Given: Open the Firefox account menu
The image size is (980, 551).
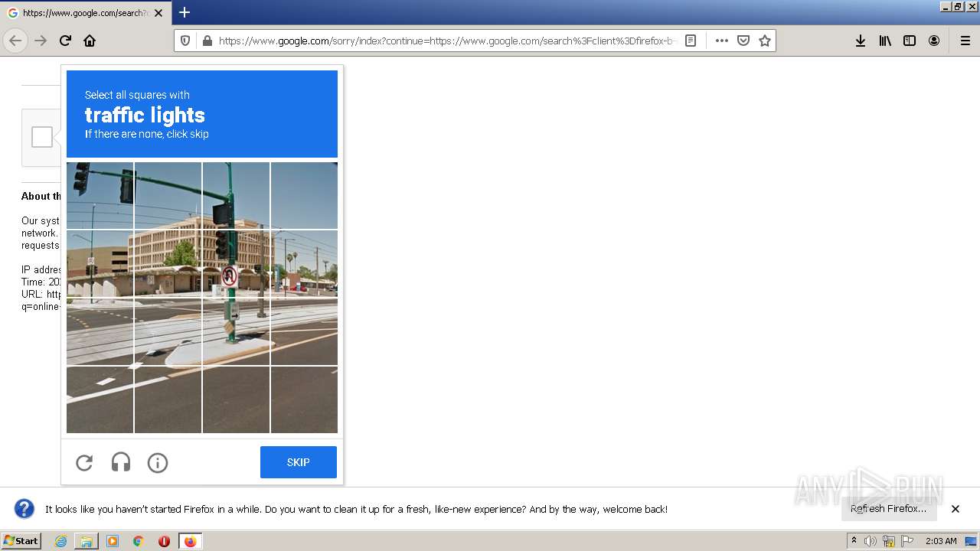Looking at the screenshot, I should [934, 41].
